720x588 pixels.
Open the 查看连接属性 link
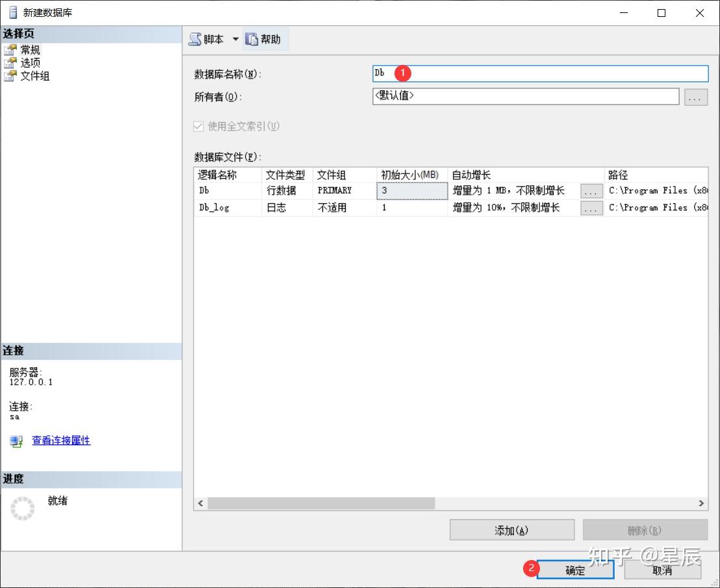(61, 441)
